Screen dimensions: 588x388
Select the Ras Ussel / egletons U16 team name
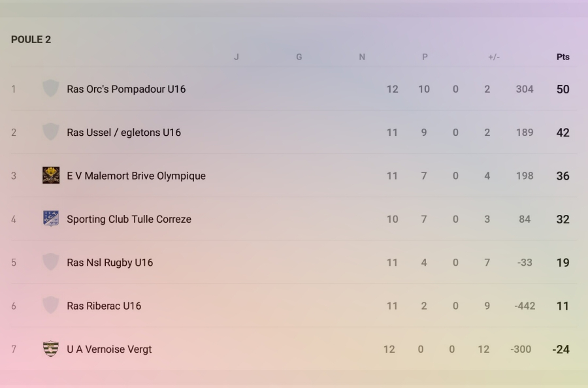coord(123,132)
